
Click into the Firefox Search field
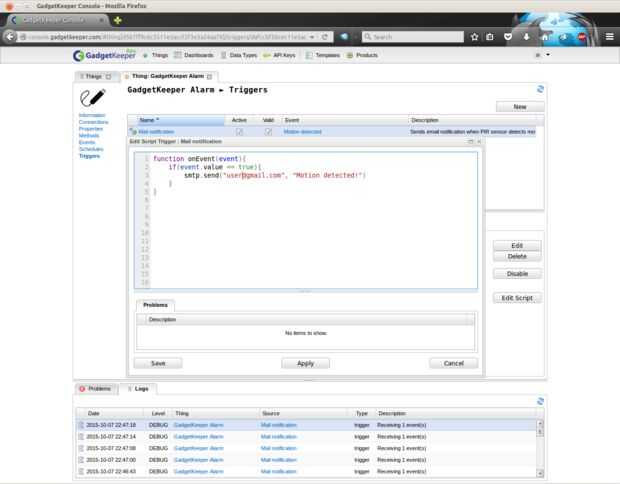[x=413, y=37]
